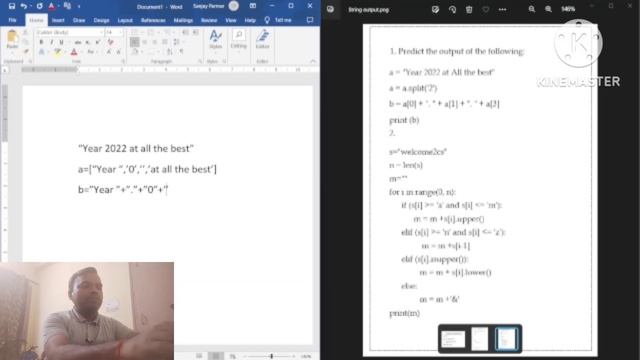Expand the Undo history dropdown arrow

pos(31,6)
